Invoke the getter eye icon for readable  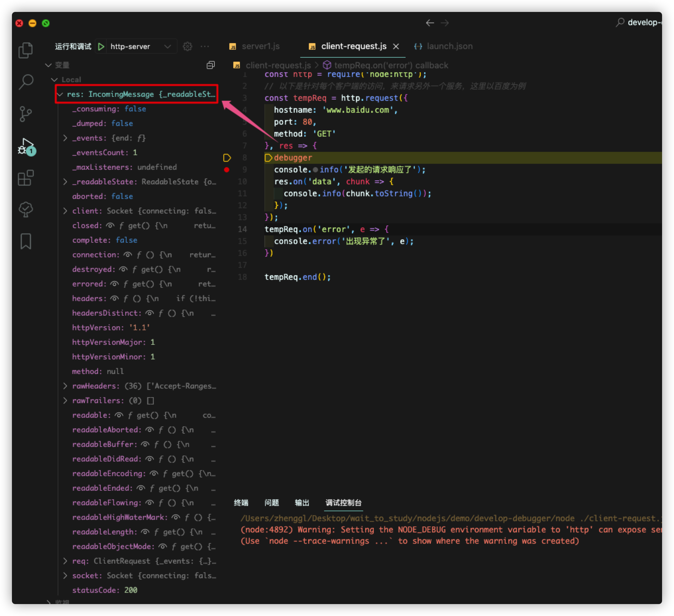[119, 415]
